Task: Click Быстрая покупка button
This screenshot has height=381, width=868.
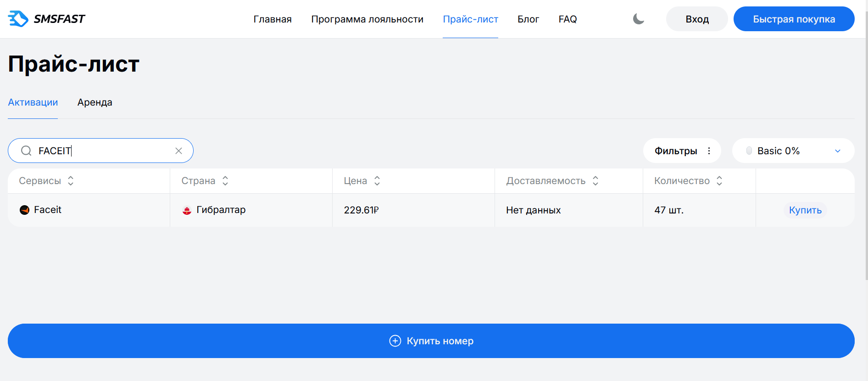Action: point(794,19)
